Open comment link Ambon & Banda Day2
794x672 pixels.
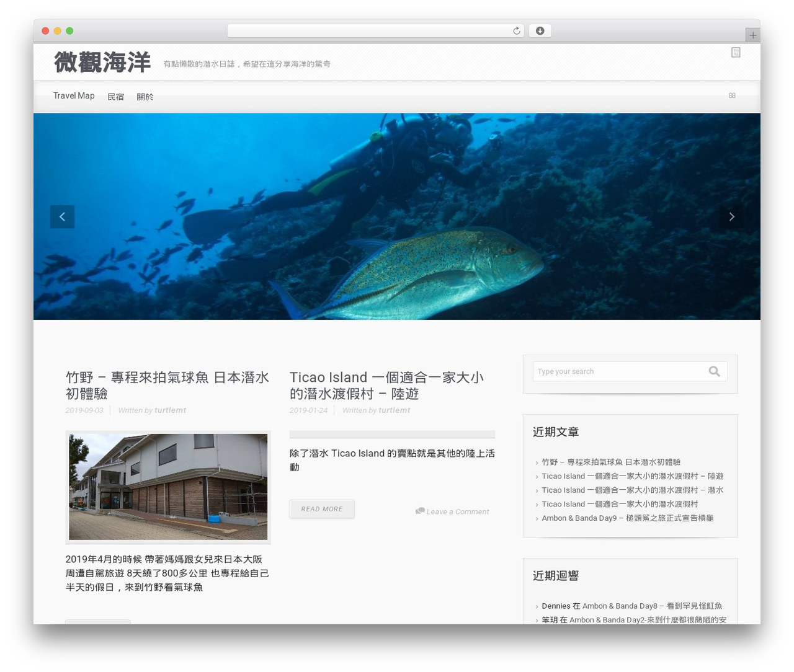pyautogui.click(x=648, y=619)
